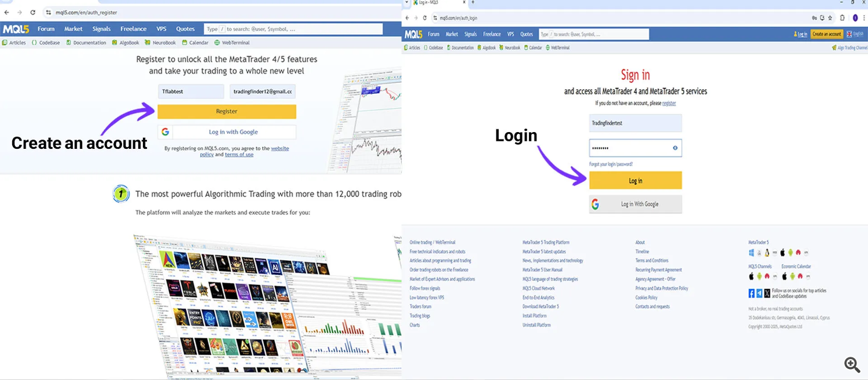Open Forum in register page navbar
Image resolution: width=868 pixels, height=380 pixels.
tap(46, 29)
